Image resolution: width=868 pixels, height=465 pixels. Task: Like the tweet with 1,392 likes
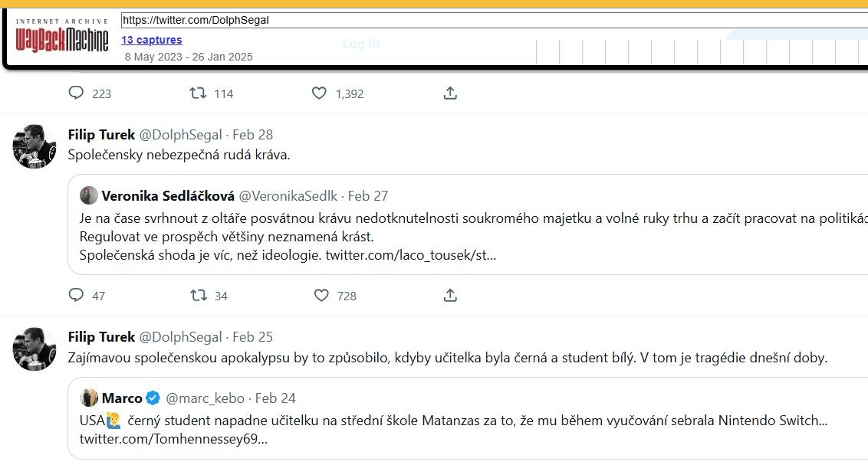pyautogui.click(x=321, y=93)
